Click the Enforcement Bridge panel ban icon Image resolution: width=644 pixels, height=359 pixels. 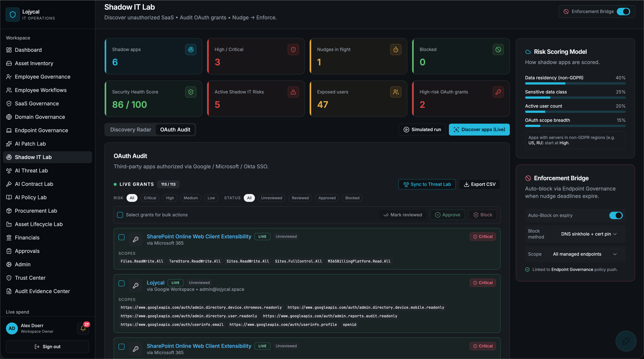click(528, 178)
